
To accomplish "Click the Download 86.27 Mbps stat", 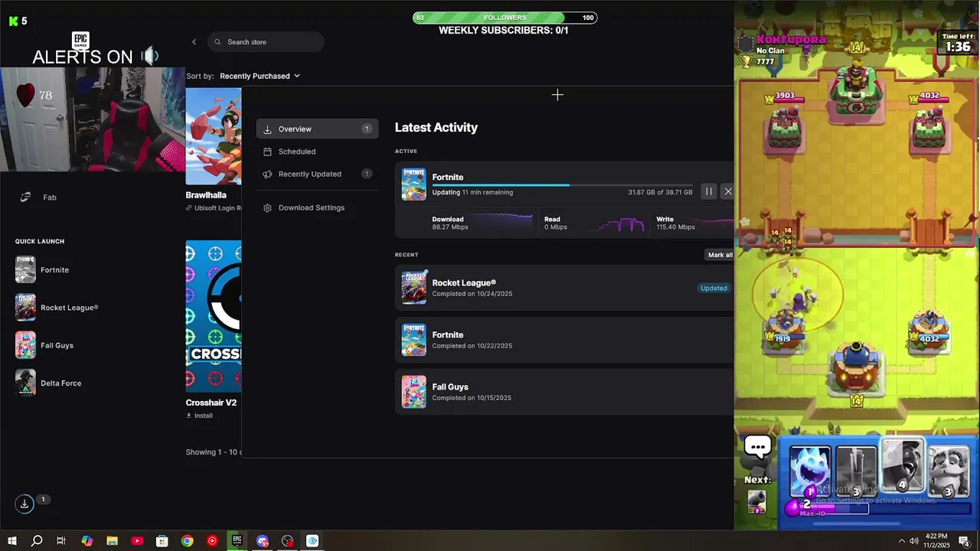I will [450, 223].
